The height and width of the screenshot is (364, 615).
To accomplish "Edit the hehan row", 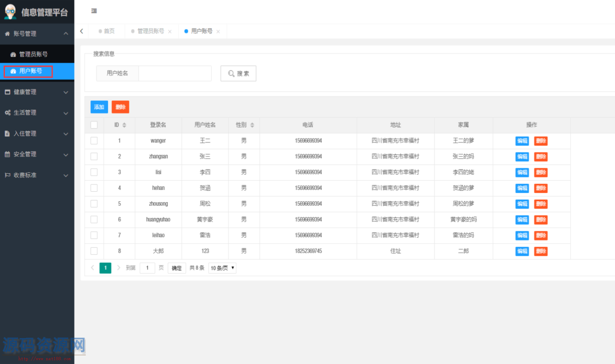I will tap(522, 188).
